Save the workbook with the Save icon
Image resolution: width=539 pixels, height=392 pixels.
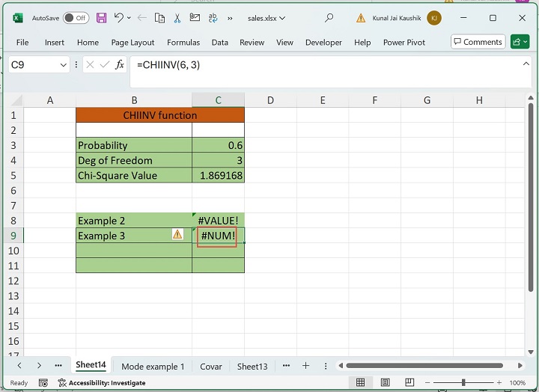click(x=101, y=18)
